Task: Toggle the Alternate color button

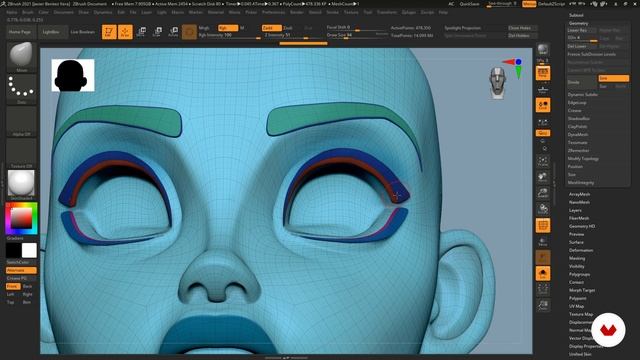Action: coord(21,270)
